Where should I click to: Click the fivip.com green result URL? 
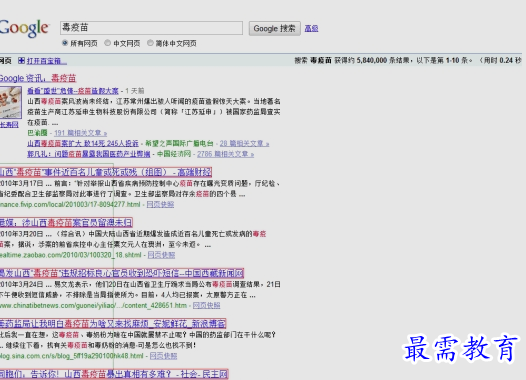click(x=70, y=204)
